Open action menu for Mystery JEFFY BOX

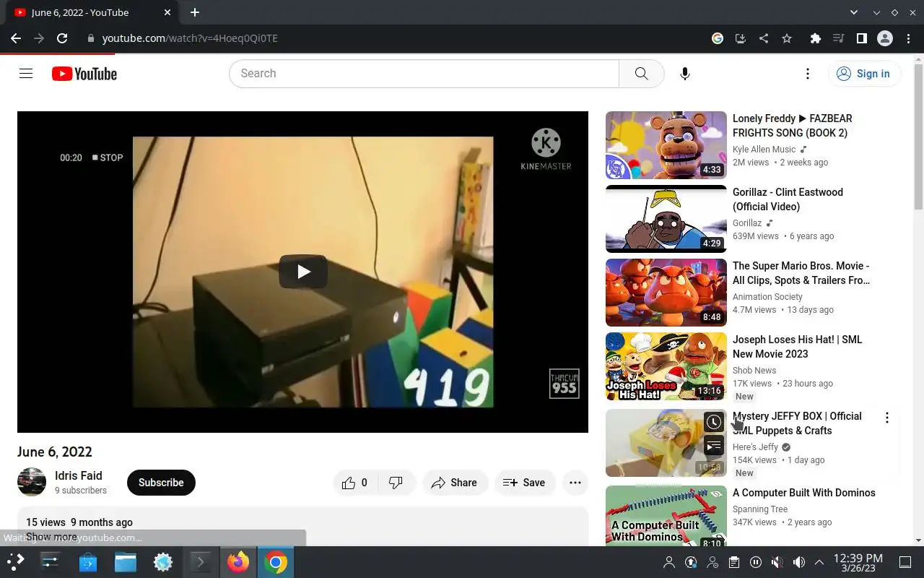887,418
